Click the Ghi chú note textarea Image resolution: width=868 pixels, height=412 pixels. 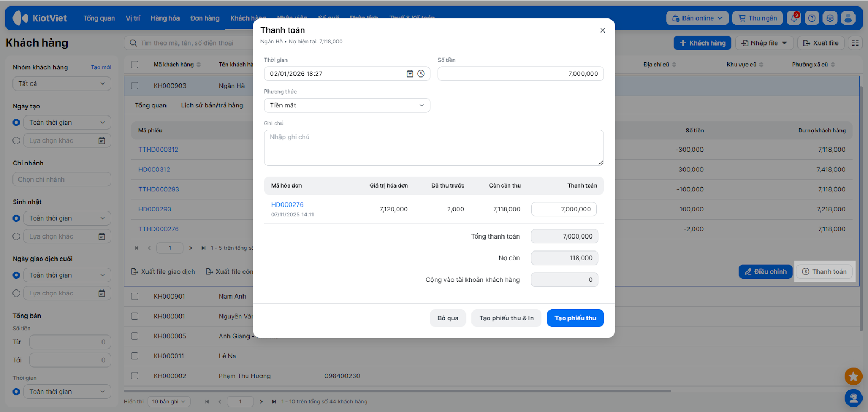click(x=434, y=147)
